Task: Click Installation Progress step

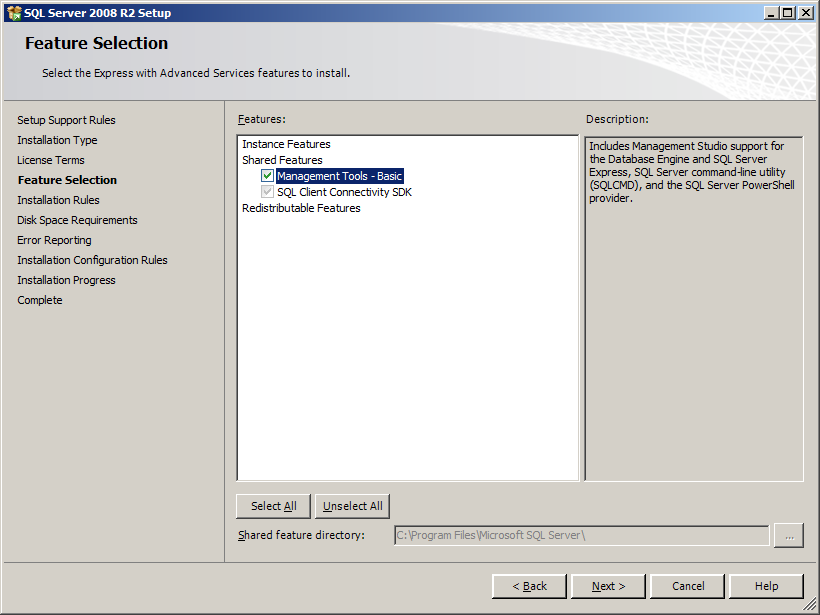Action: 66,280
